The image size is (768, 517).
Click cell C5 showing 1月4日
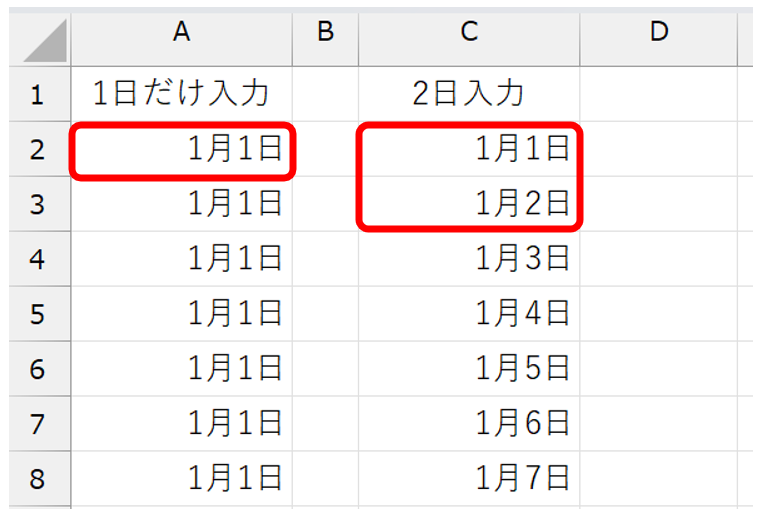(x=469, y=314)
